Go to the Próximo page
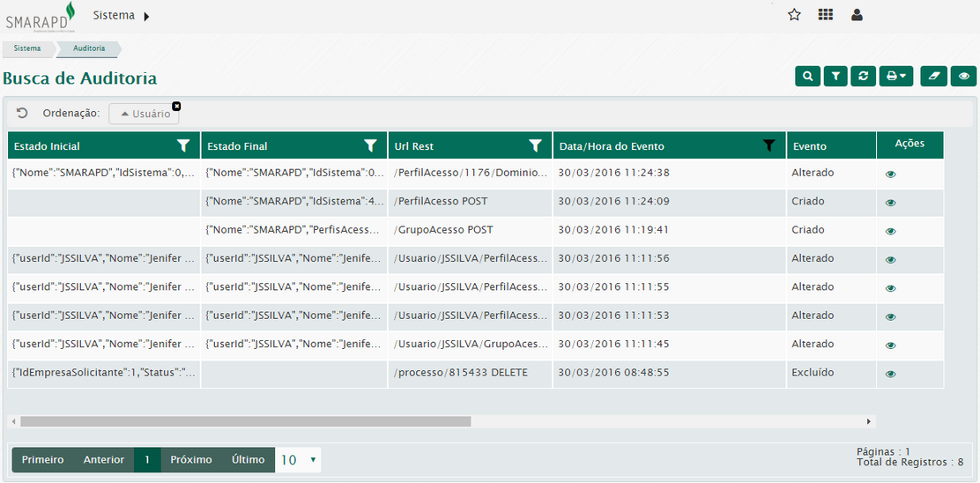The height and width of the screenshot is (483, 980). click(191, 460)
